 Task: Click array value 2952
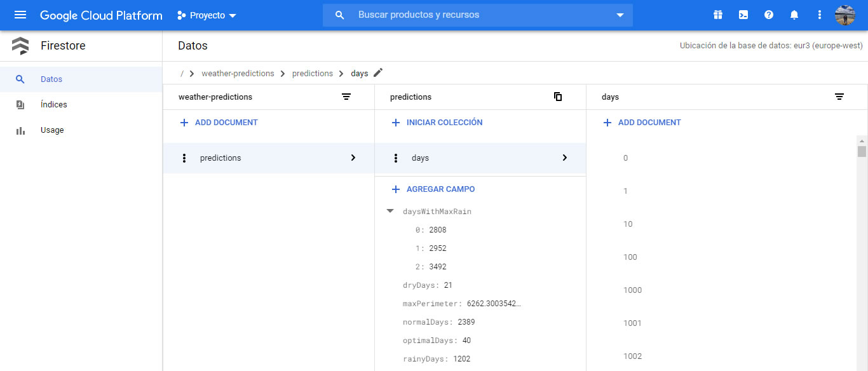coord(438,248)
